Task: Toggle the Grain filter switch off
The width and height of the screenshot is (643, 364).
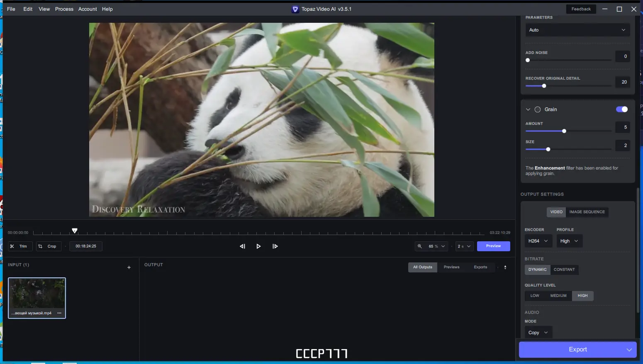Action: coord(622,109)
